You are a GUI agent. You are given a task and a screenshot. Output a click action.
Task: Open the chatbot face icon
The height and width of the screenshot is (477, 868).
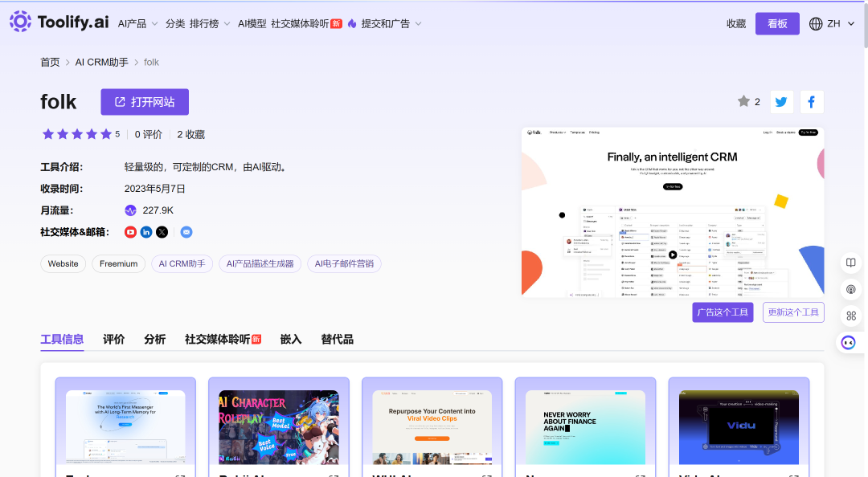point(848,343)
